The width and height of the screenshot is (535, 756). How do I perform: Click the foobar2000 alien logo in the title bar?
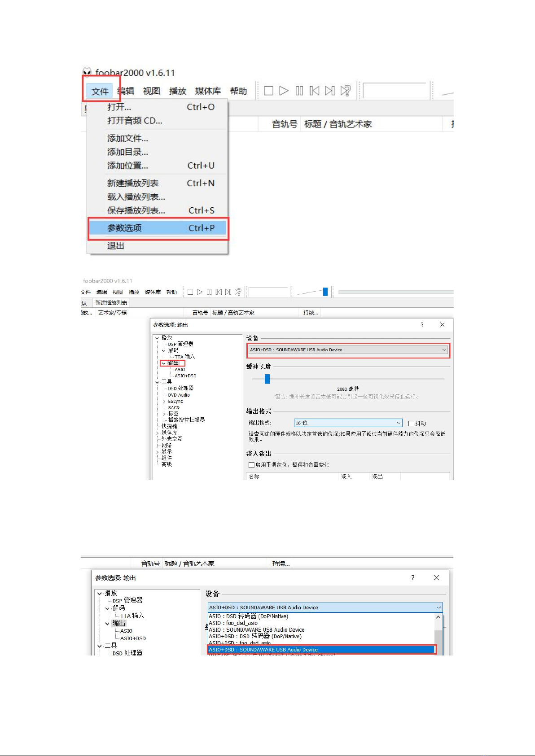tap(87, 72)
